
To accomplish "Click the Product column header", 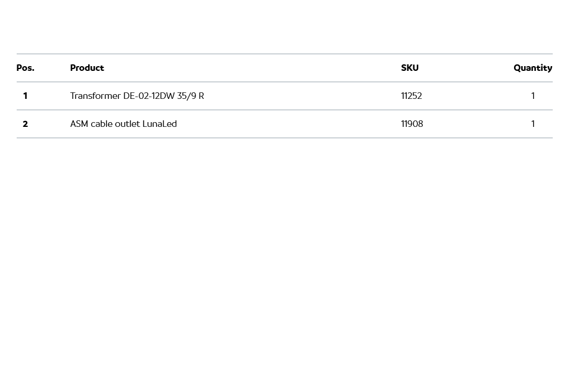I will [87, 68].
